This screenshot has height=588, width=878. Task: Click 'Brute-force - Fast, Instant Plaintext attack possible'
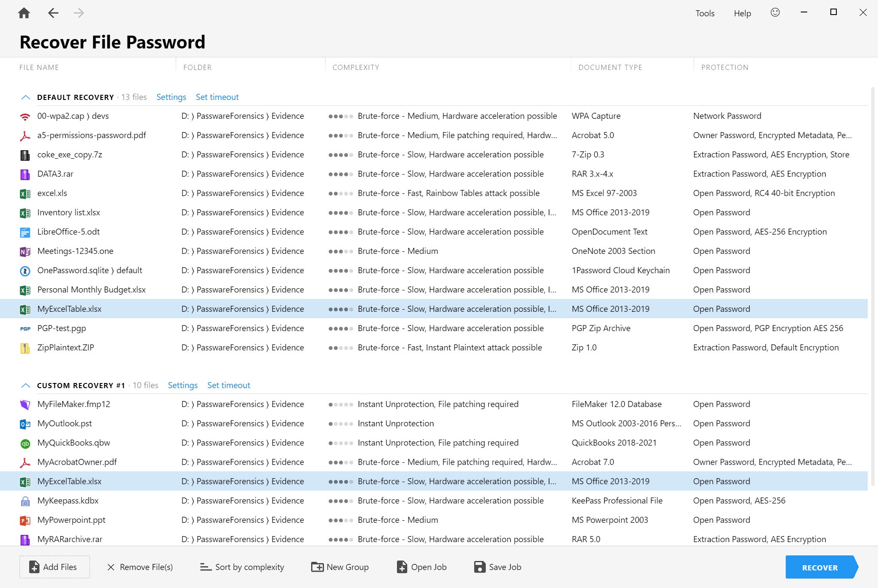pyautogui.click(x=450, y=348)
